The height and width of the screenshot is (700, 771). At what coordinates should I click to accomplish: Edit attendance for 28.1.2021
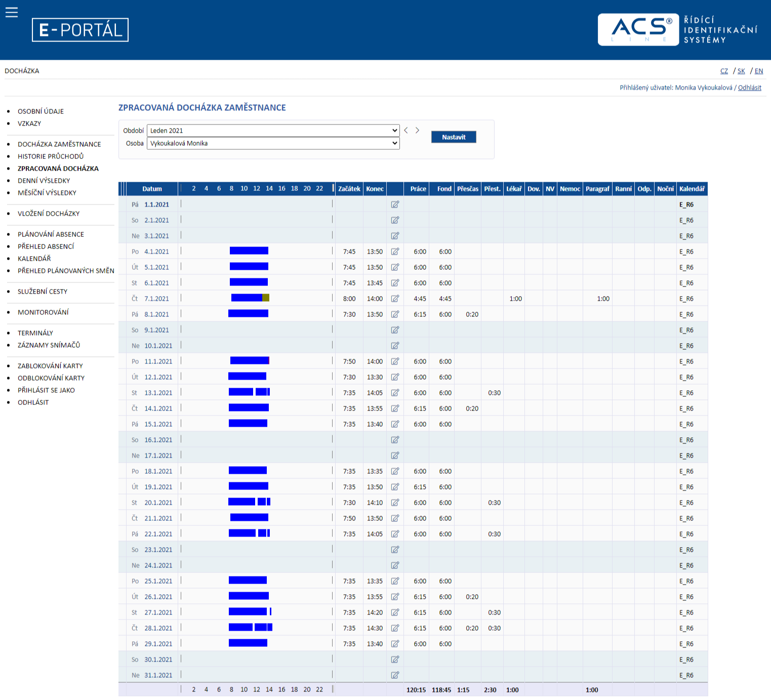[395, 628]
